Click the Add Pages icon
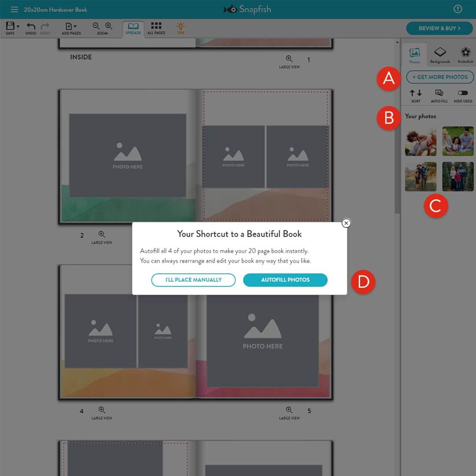The image size is (476, 476). click(x=68, y=26)
